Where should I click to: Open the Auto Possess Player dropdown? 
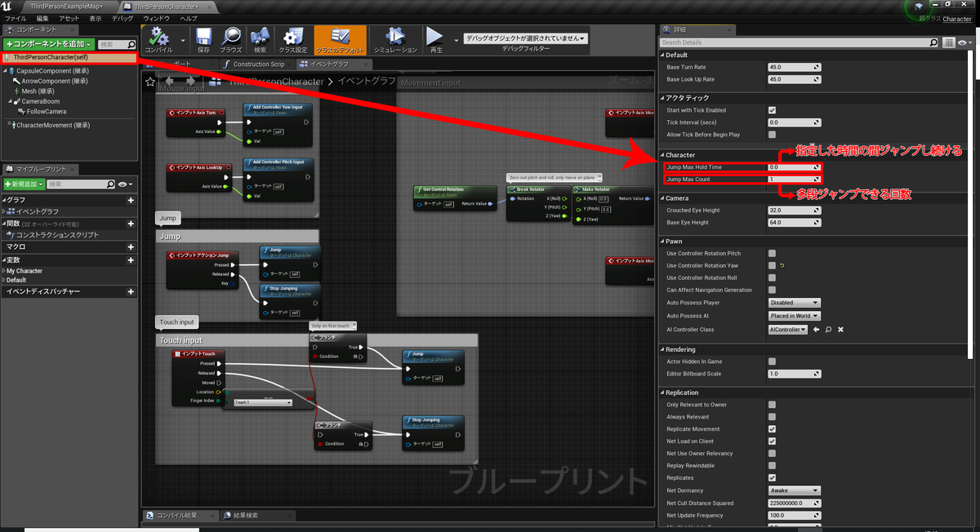tap(793, 302)
